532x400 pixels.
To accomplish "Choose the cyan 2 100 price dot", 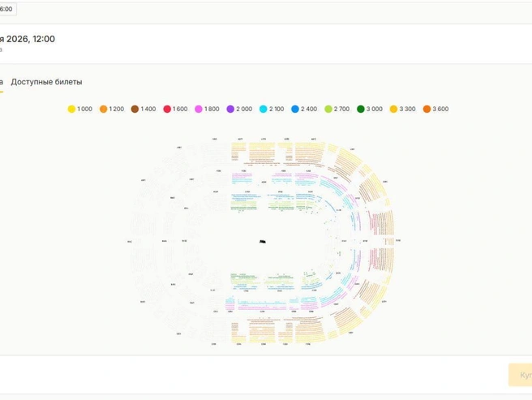I will click(x=264, y=109).
